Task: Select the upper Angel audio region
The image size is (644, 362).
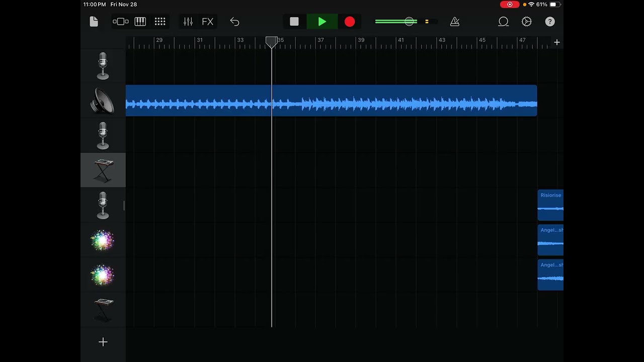Action: pyautogui.click(x=550, y=240)
